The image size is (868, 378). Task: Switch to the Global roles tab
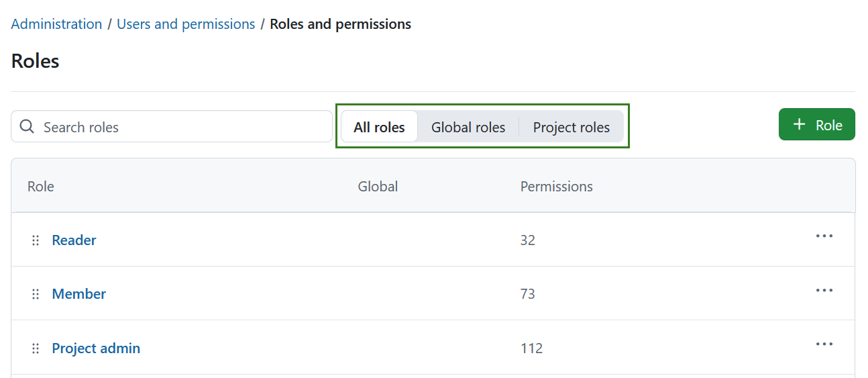click(468, 127)
